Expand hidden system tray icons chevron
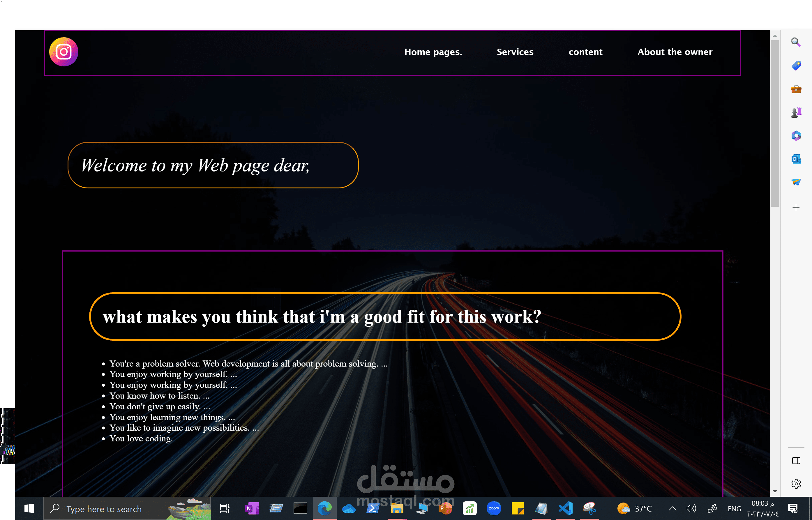812x520 pixels. tap(672, 508)
